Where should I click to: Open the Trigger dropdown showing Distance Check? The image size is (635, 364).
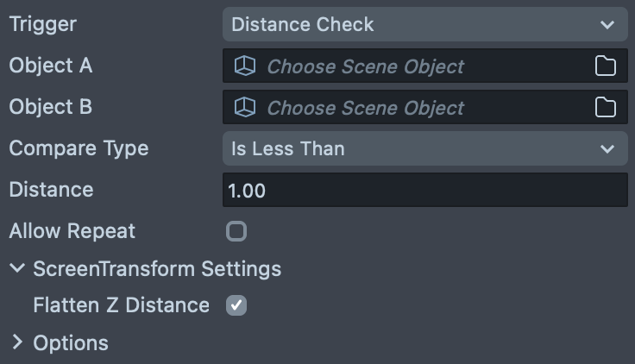point(424,25)
